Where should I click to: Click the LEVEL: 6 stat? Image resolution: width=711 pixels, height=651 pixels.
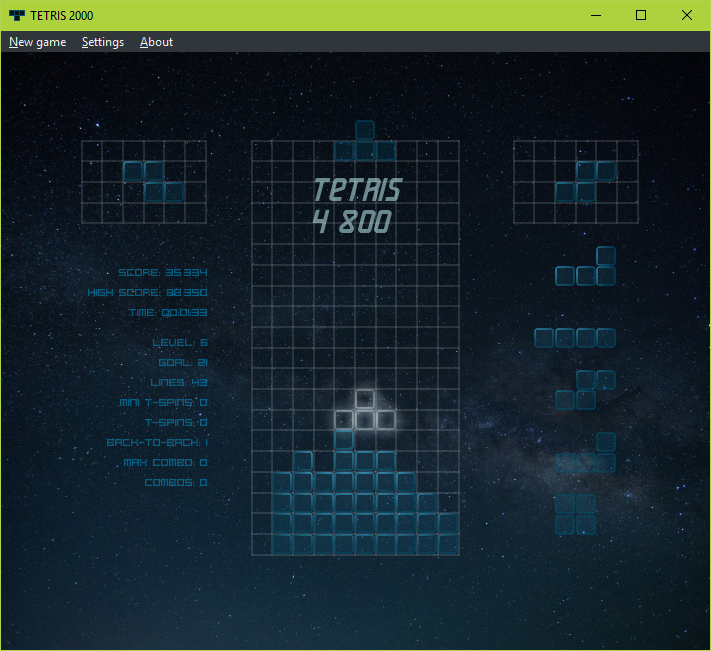tap(180, 342)
